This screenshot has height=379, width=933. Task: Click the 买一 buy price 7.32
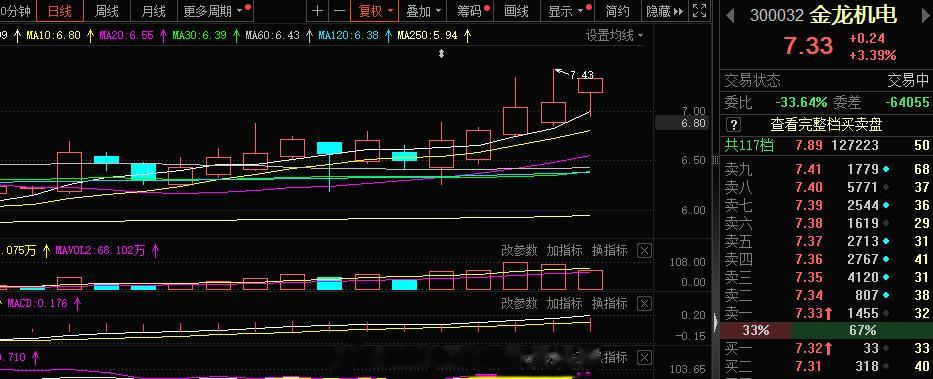pyautogui.click(x=809, y=349)
